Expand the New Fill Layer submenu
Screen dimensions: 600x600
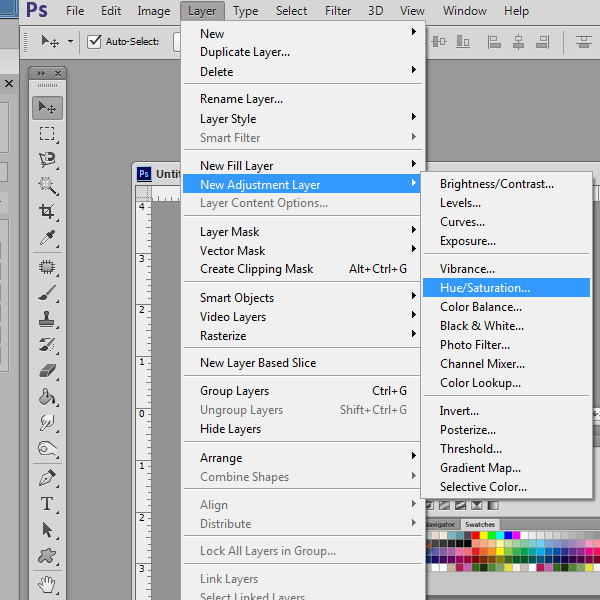click(x=414, y=164)
